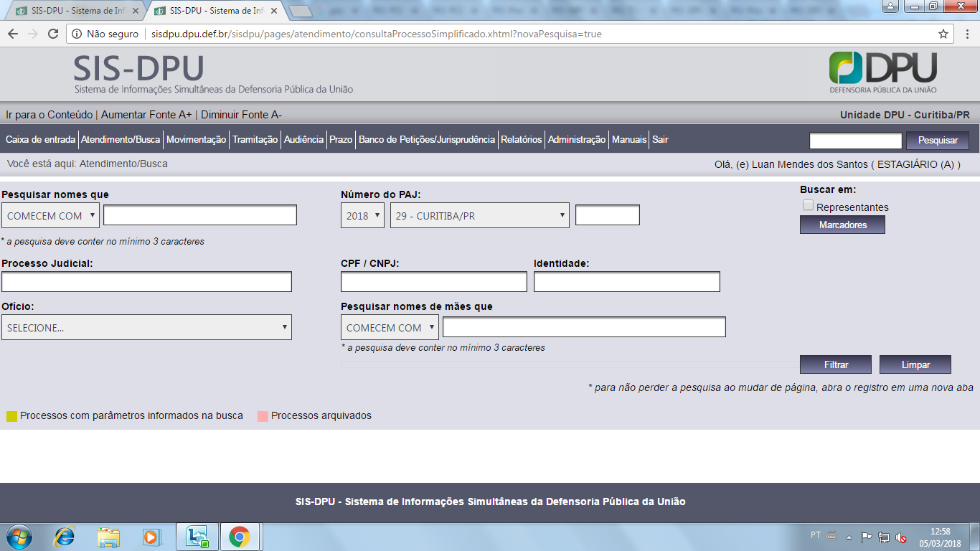
Task: Open the Tramitação menu
Action: (x=255, y=140)
